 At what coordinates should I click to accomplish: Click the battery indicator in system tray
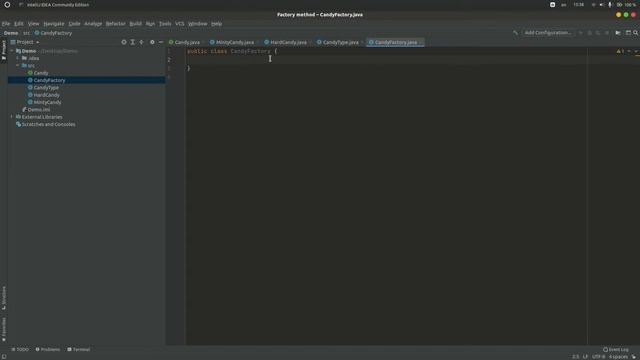point(627,5)
